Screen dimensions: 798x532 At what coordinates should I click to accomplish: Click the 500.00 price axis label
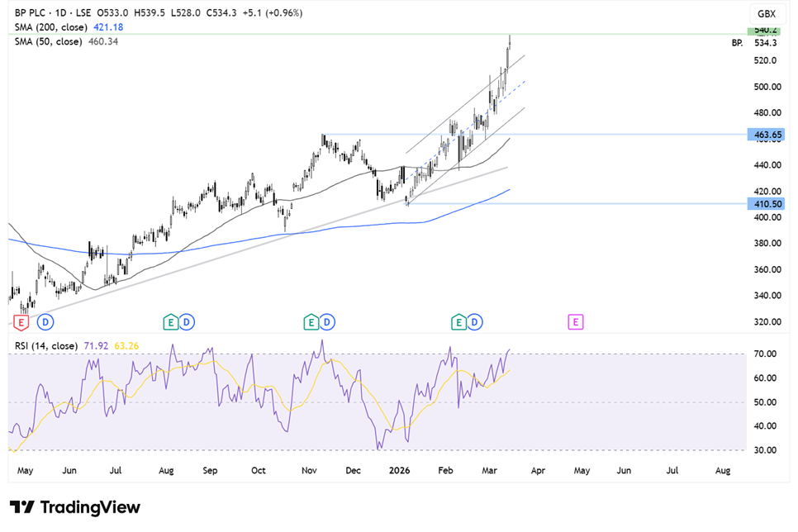point(767,87)
